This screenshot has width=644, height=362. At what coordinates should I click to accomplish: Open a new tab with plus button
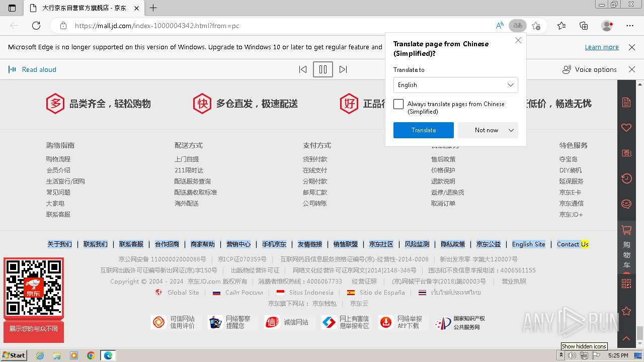pyautogui.click(x=153, y=8)
